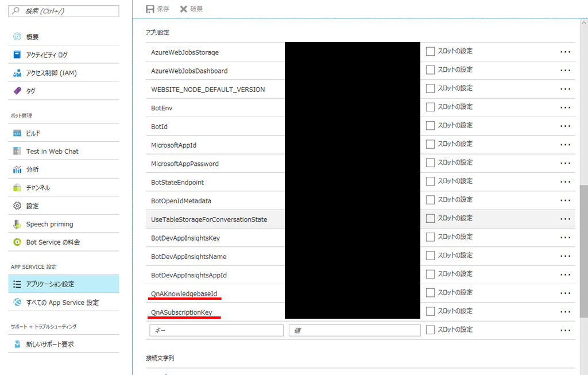Click the Bot Service の料金 icon

pyautogui.click(x=17, y=242)
